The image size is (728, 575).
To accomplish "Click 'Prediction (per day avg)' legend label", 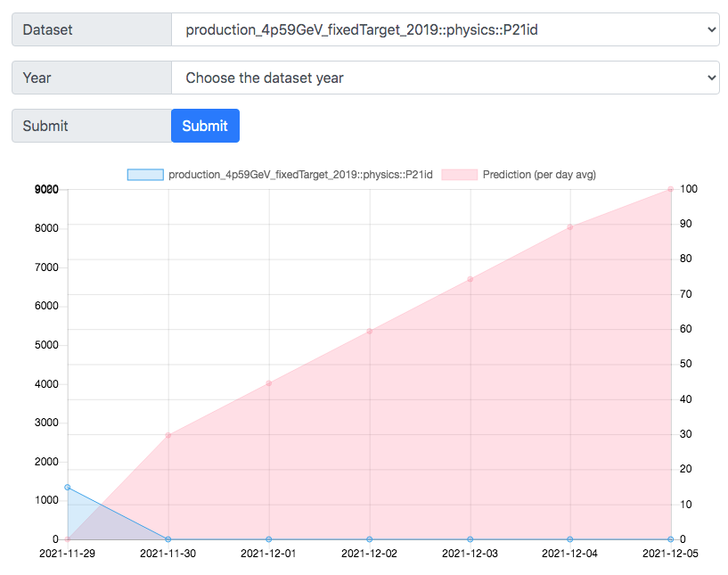I will [539, 175].
